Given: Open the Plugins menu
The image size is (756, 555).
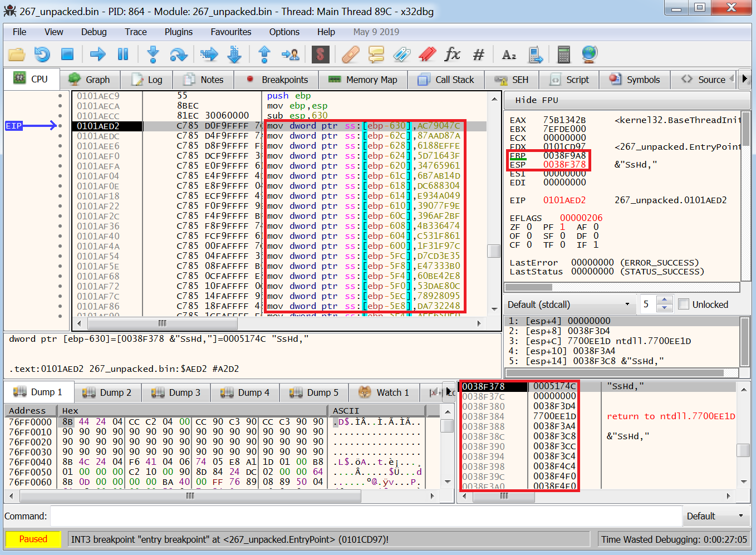Looking at the screenshot, I should [179, 32].
